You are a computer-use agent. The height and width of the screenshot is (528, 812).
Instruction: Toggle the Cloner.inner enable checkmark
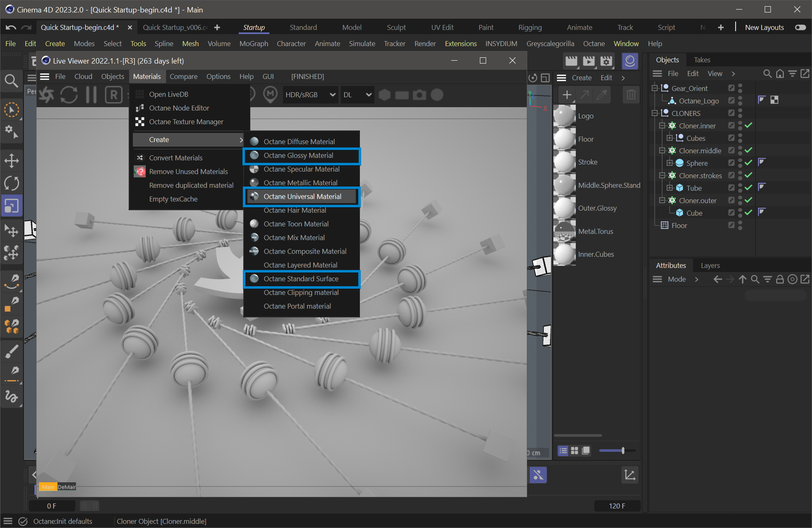[748, 125]
